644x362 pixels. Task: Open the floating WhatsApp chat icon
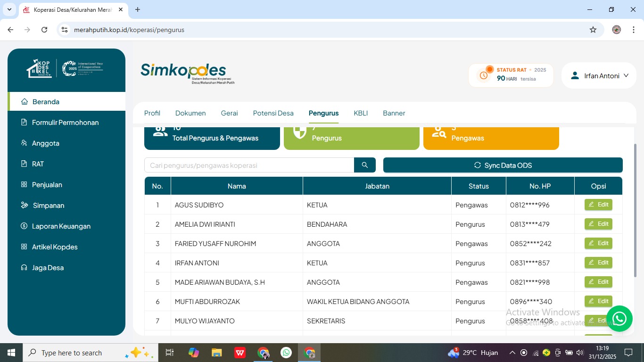(619, 319)
